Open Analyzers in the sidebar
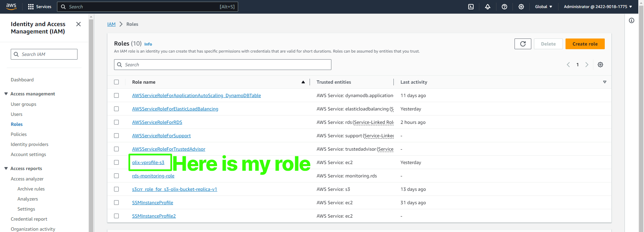 tap(28, 199)
